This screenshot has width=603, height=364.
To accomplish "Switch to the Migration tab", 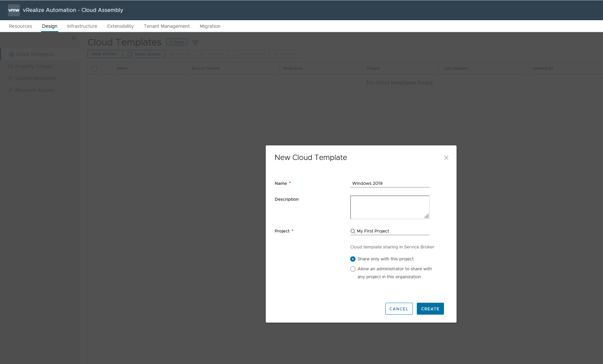I will pyautogui.click(x=210, y=26).
